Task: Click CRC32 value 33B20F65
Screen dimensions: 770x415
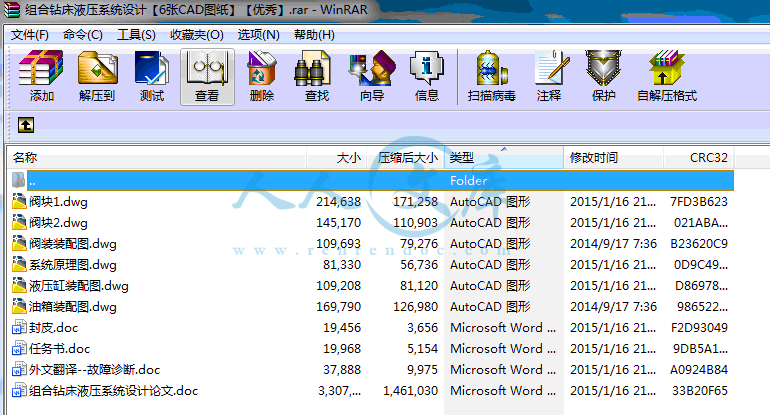Action: click(x=700, y=391)
